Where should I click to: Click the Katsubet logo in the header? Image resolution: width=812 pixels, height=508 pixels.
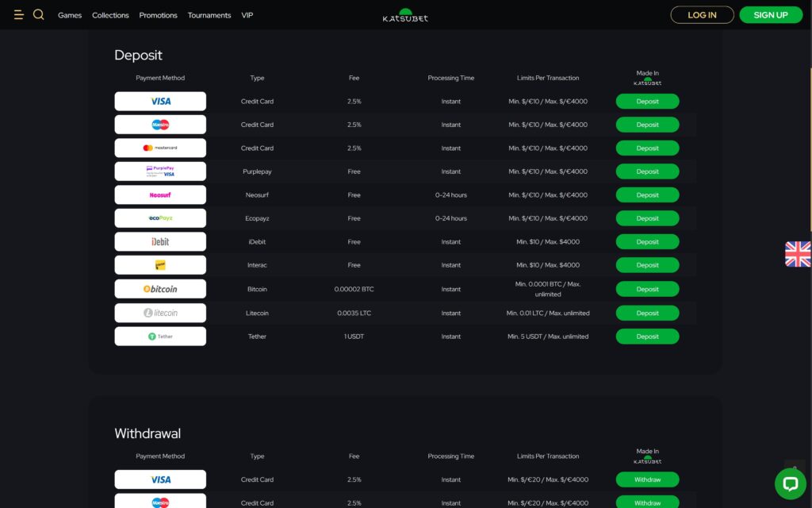pyautogui.click(x=406, y=14)
